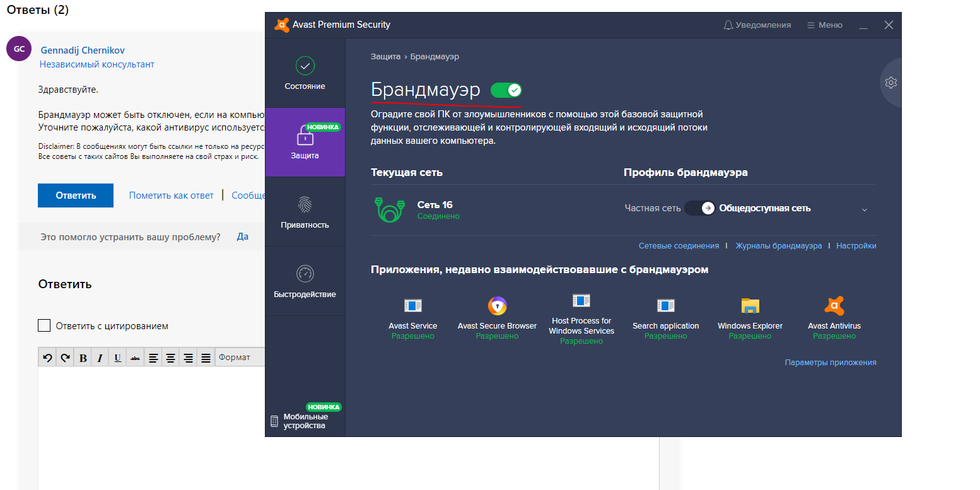980x490 pixels.
Task: Switch firewall profile between Частная and Общедоступная
Action: [700, 208]
